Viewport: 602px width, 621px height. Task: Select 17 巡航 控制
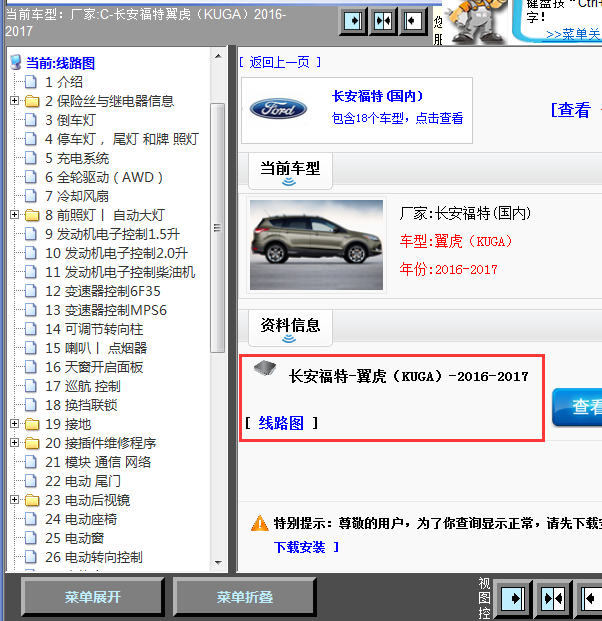pos(82,386)
